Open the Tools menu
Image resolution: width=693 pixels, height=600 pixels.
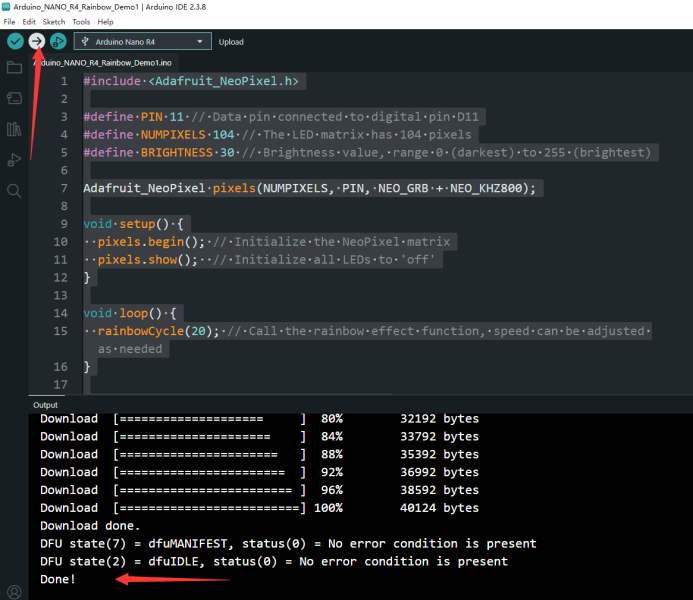point(81,22)
